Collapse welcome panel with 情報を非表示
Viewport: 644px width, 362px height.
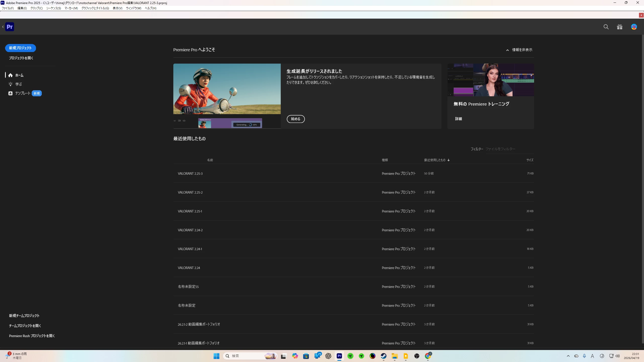[x=519, y=50]
